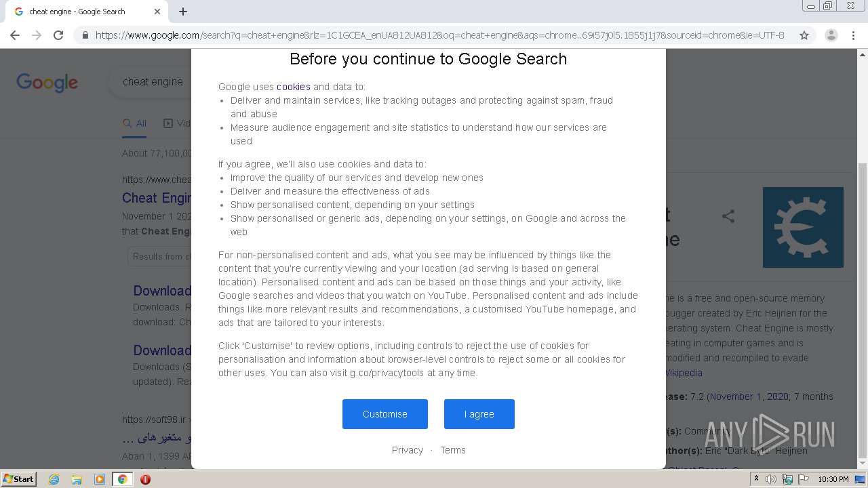Click the share icon in knowledge panel
868x488 pixels.
(x=728, y=217)
